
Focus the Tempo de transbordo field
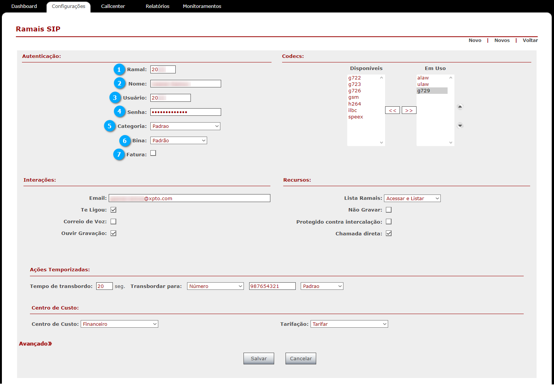[x=105, y=286]
